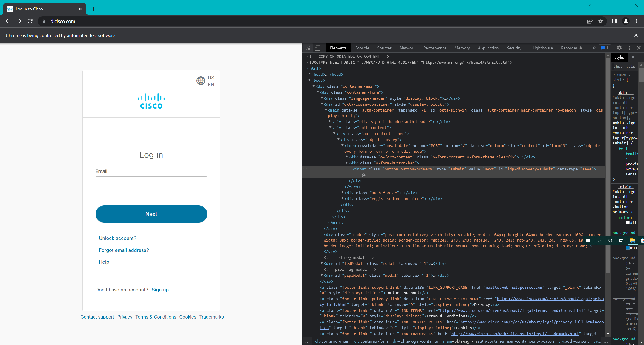The image size is (644, 345).
Task: Open Task View on the taskbar
Action: click(x=621, y=240)
